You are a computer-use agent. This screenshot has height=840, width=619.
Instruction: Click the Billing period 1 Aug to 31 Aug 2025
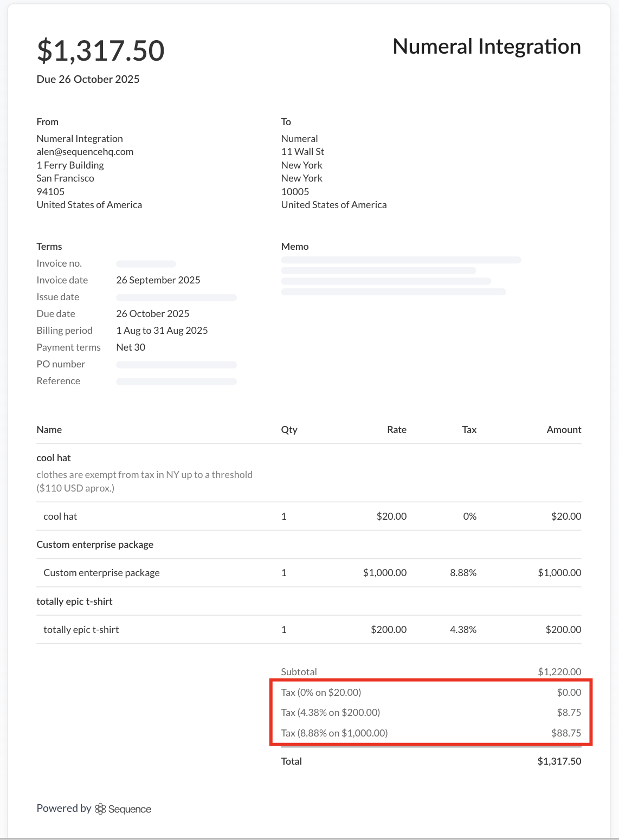point(162,330)
